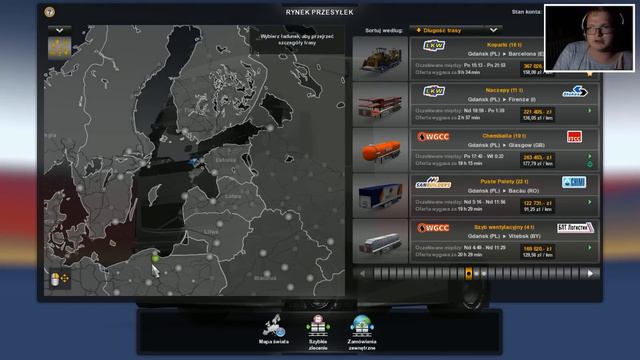Click the red ITCC destination company logo
Viewport: 640px width, 360px height.
click(575, 137)
